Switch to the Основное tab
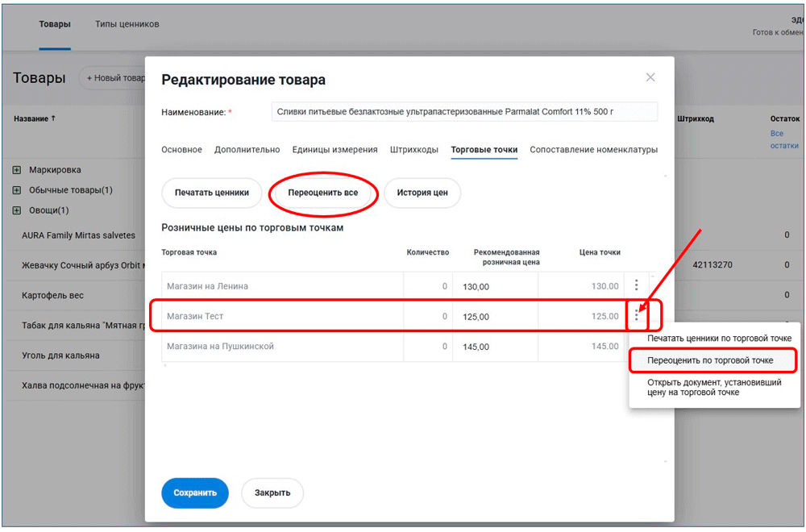 point(181,150)
